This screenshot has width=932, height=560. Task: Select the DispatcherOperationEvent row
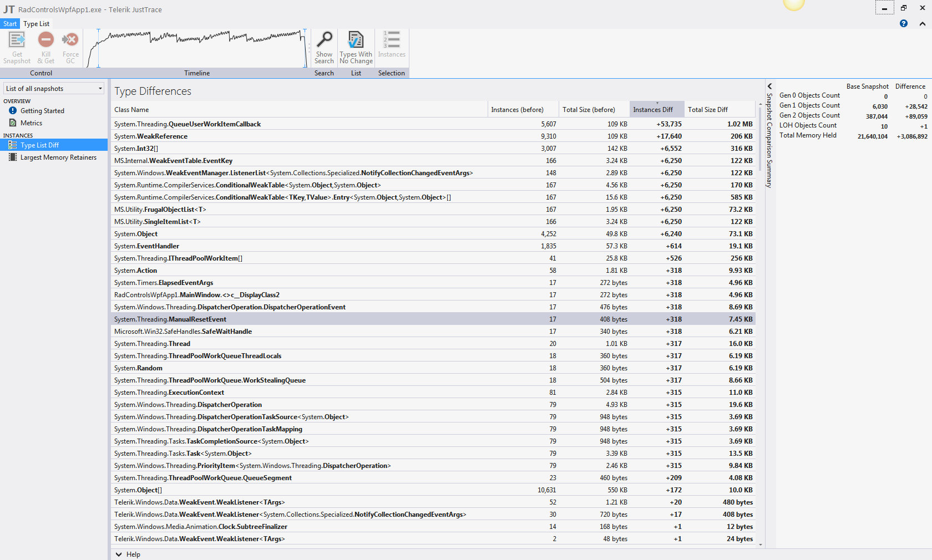(433, 307)
